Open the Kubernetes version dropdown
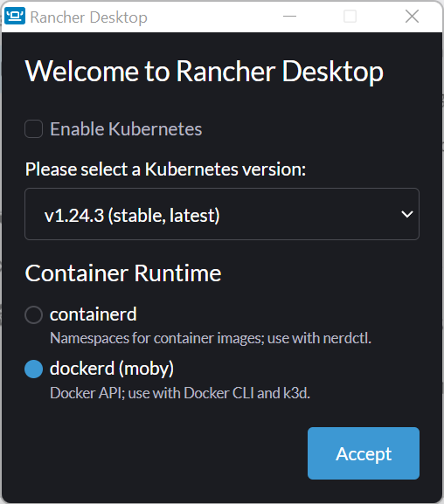The height and width of the screenshot is (504, 444). [222, 214]
